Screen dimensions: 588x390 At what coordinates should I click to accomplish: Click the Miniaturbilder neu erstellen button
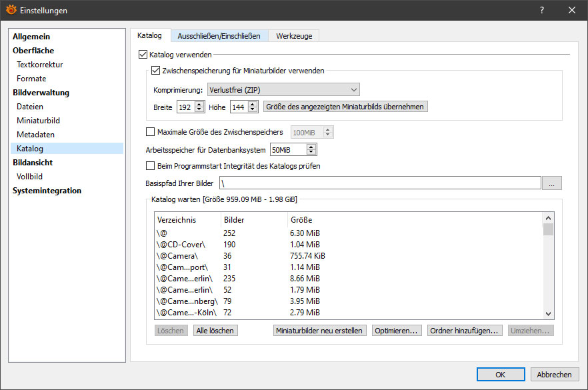[319, 331]
